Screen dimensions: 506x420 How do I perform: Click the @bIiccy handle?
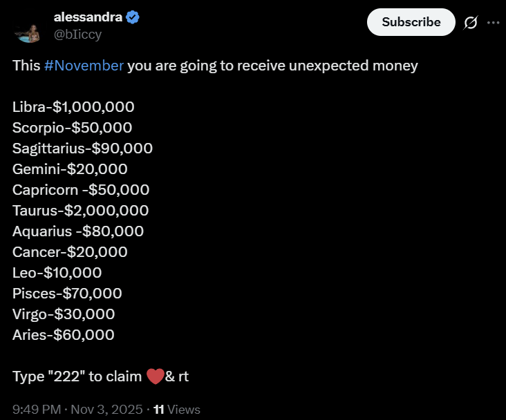coord(77,34)
